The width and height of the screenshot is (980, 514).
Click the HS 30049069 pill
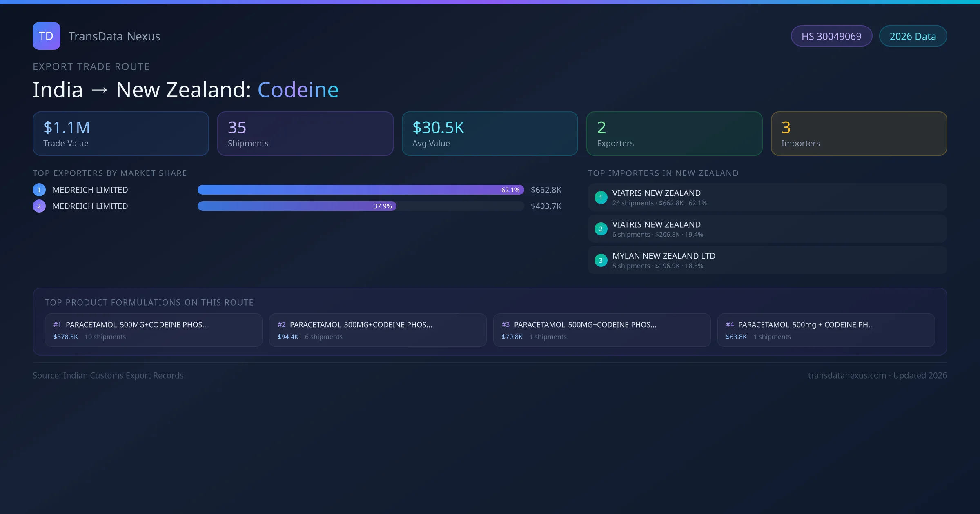pos(831,36)
